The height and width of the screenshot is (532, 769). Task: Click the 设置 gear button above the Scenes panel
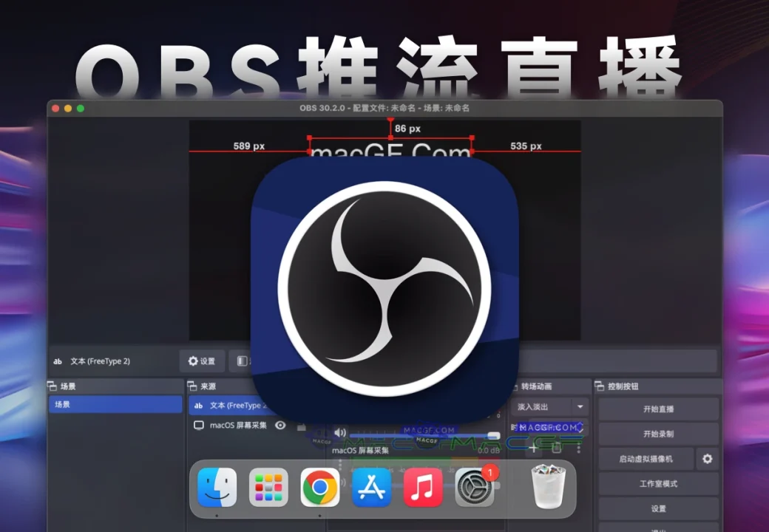201,361
